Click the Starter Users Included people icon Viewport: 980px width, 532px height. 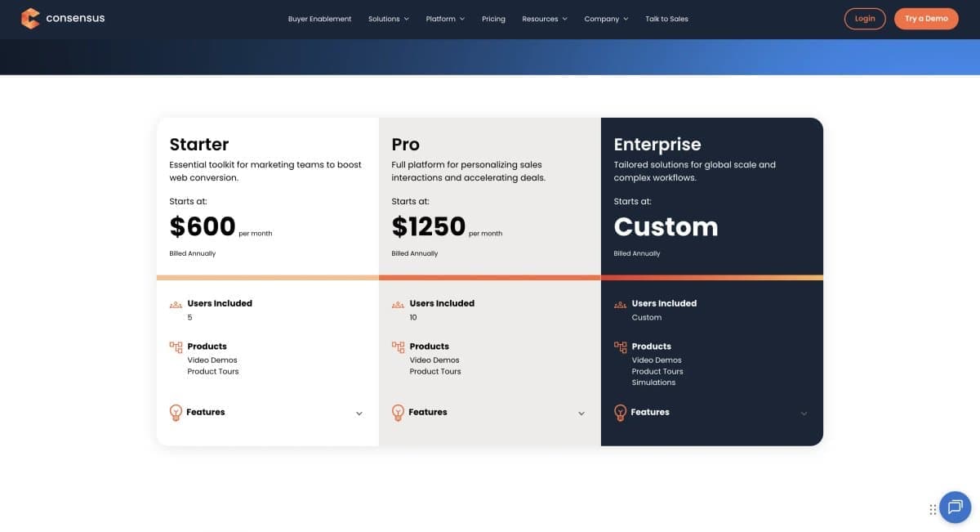coord(176,304)
